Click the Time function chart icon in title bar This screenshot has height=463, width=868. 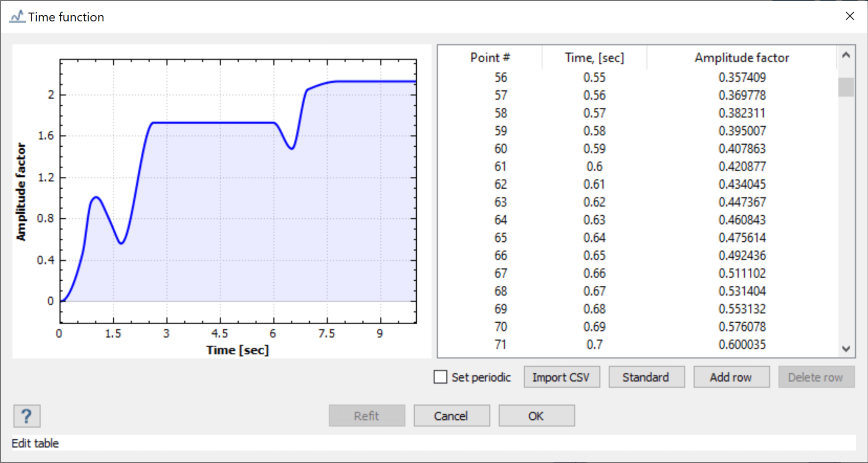[17, 17]
